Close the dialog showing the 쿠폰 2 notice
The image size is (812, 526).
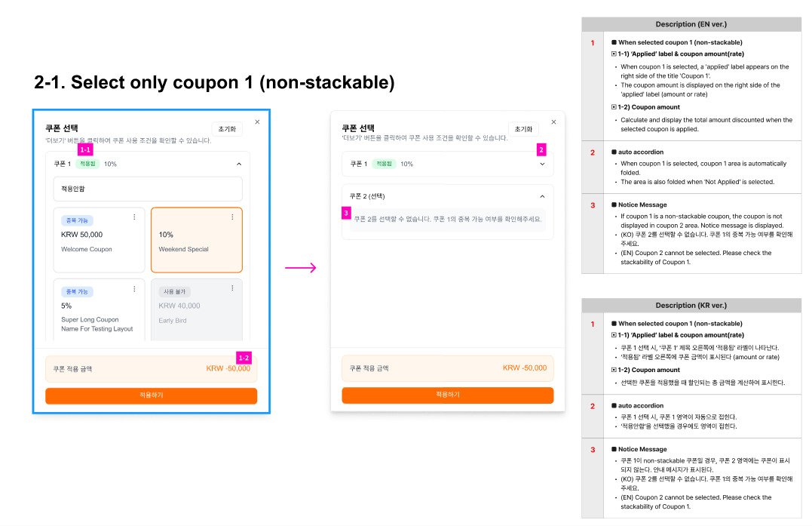point(553,122)
